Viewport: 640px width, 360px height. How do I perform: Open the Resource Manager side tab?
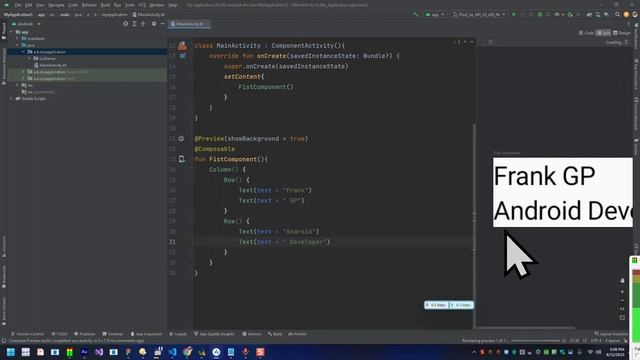pyautogui.click(x=4, y=66)
